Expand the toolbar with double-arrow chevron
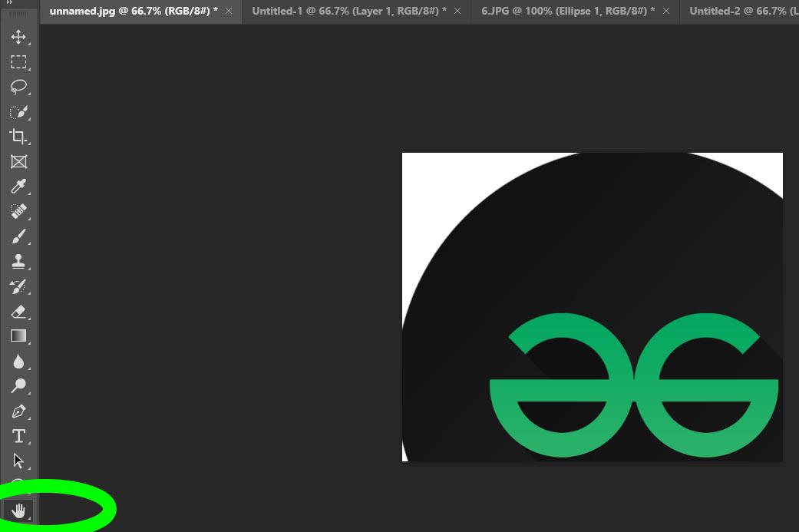Viewport: 799px width, 532px height. pos(9,2)
